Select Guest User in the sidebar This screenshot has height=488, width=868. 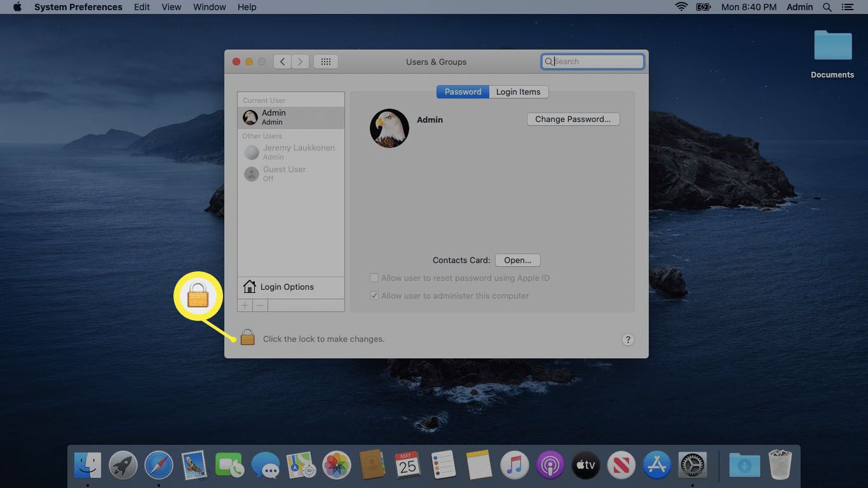pyautogui.click(x=291, y=173)
